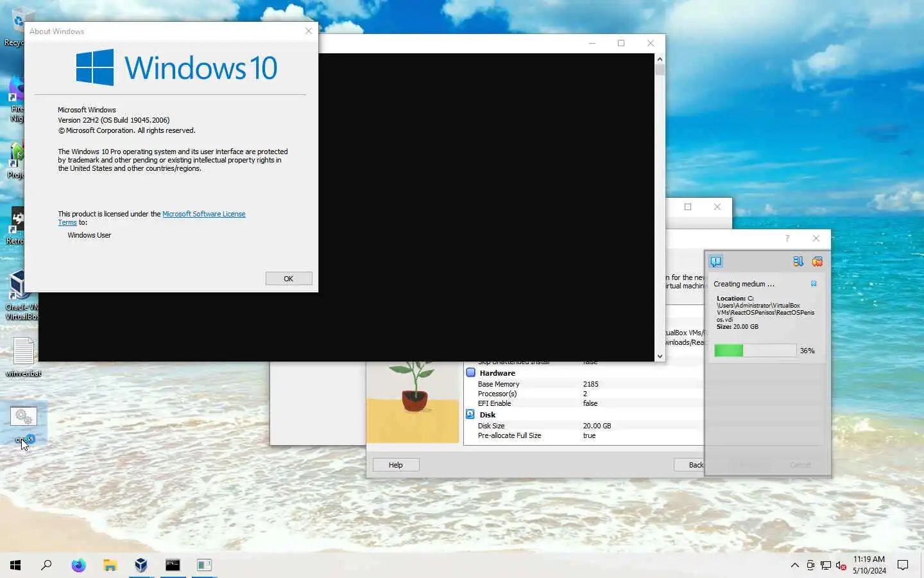924x578 pixels.
Task: Select the Disk Size 20.00 GB value
Action: (597, 426)
